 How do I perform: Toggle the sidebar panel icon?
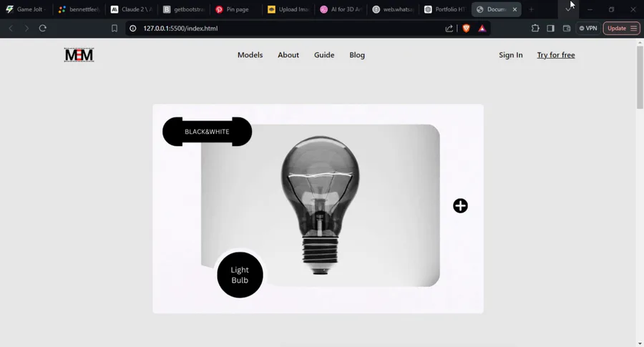pos(551,29)
